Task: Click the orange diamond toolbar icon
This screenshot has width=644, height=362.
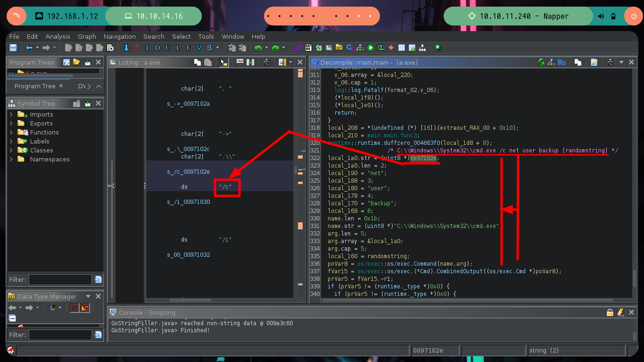Action: [x=391, y=48]
